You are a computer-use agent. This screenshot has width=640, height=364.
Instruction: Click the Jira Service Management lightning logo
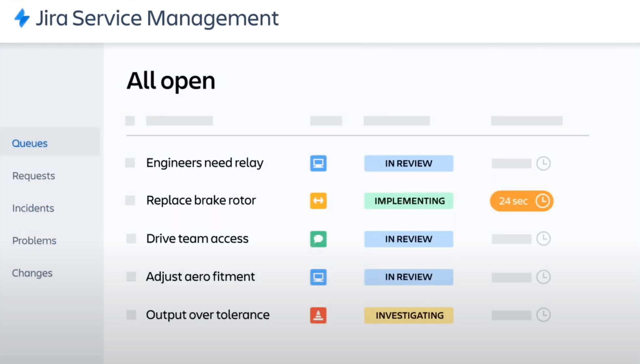(22, 18)
